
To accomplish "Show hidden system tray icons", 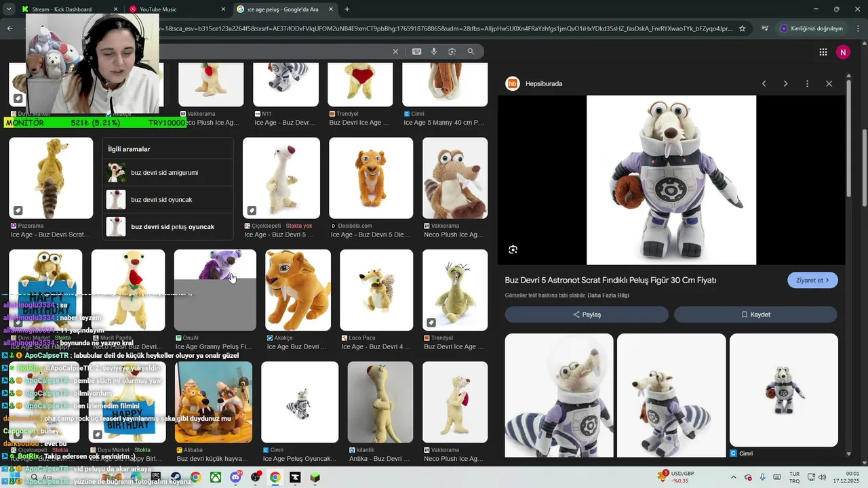I will [733, 477].
